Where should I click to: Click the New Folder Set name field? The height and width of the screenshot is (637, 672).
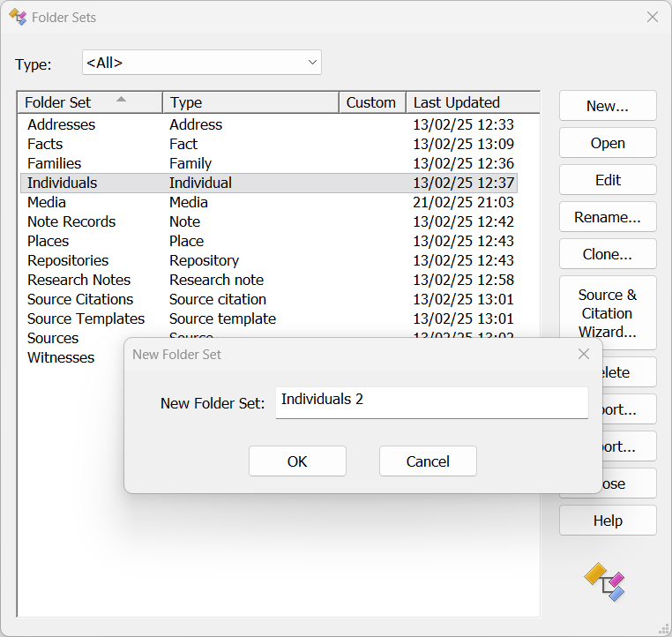click(432, 402)
